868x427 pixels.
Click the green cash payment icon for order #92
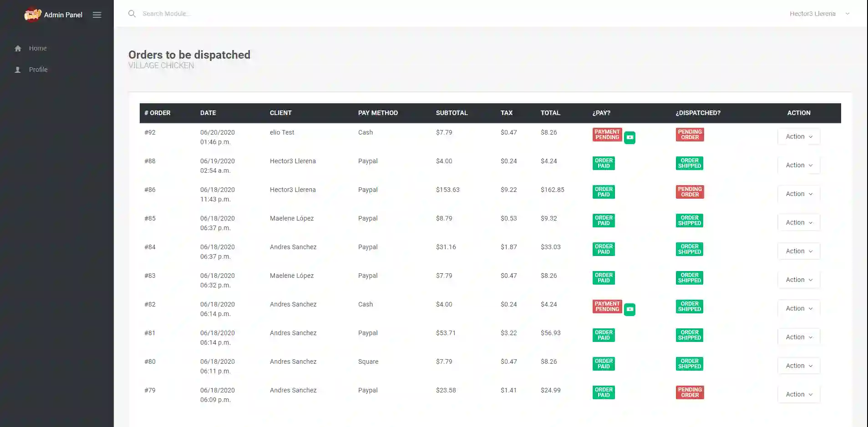pos(629,137)
